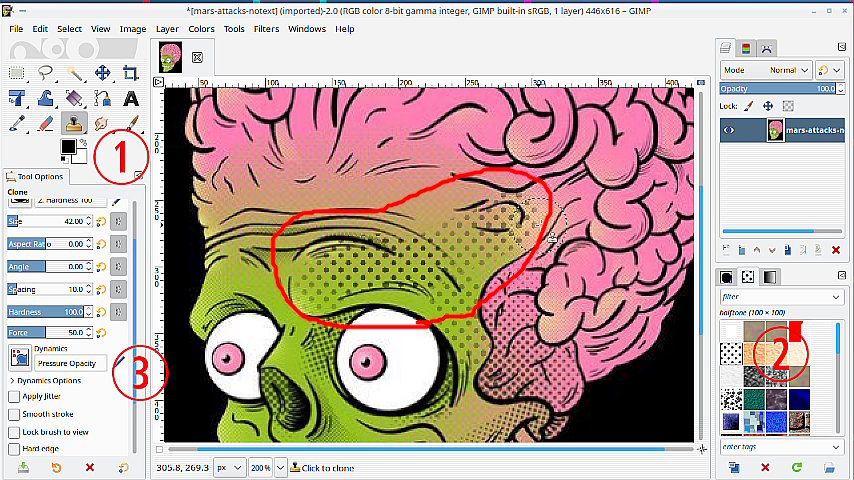Open the Tools menu
854x480 pixels.
234,29
